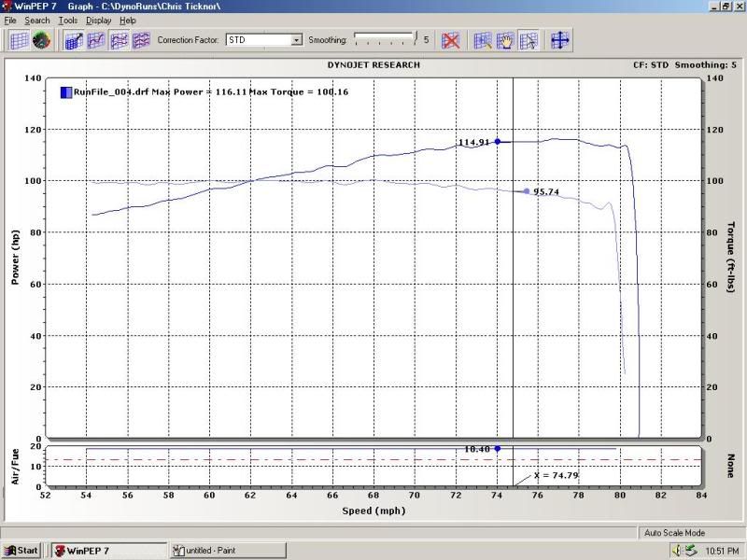
Task: Click the RunFile_004.drf blue legend swatch
Action: pyautogui.click(x=66, y=91)
